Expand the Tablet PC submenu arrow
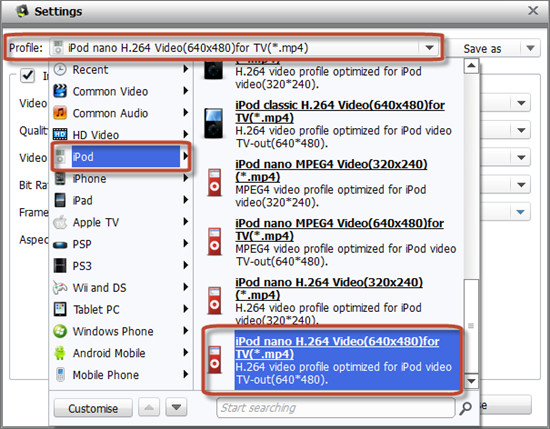This screenshot has height=429, width=550. [x=186, y=309]
